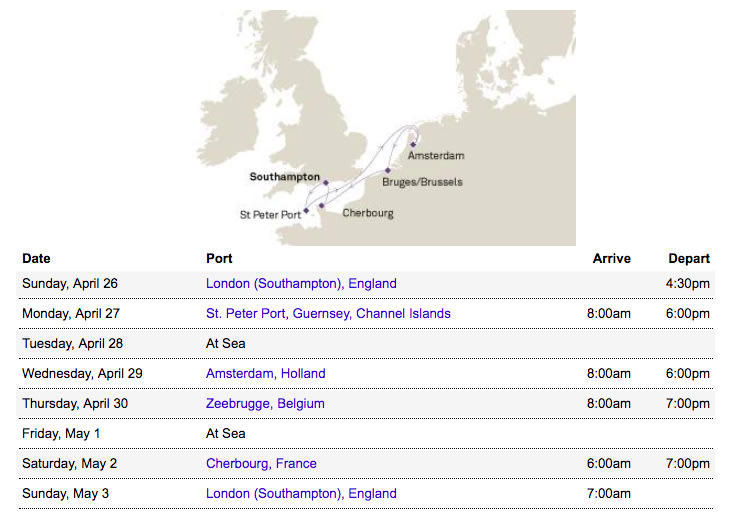Click the St Peter Port map marker
The width and height of the screenshot is (732, 516).
coord(306,210)
